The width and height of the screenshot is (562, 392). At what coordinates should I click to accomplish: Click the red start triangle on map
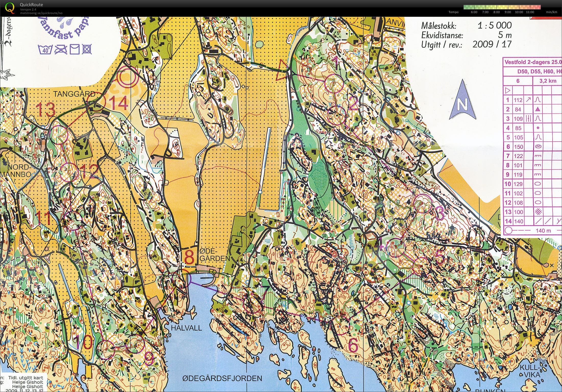pyautogui.click(x=283, y=70)
